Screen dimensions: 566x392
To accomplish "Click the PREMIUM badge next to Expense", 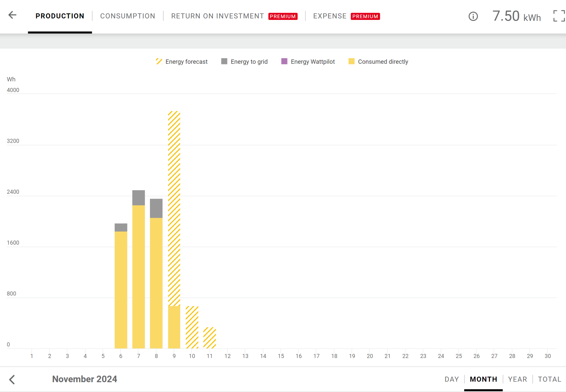I will pyautogui.click(x=365, y=16).
